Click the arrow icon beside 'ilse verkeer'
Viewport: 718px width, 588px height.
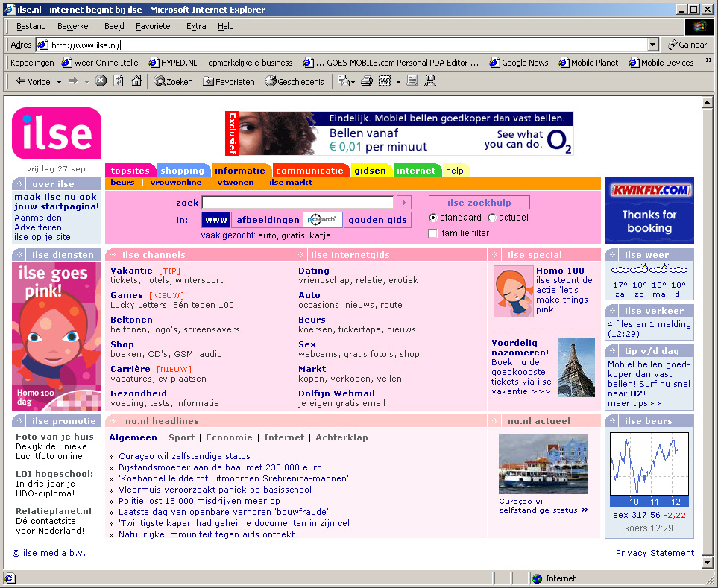(x=612, y=310)
